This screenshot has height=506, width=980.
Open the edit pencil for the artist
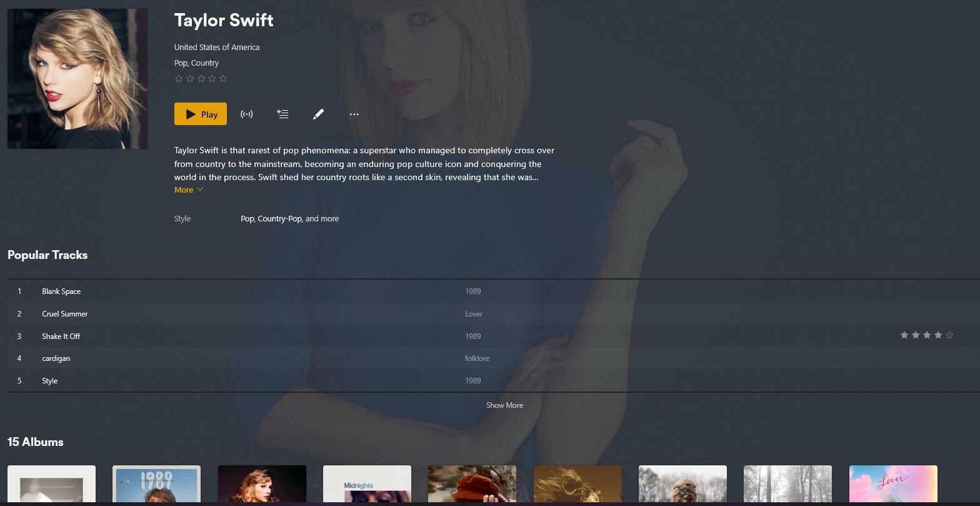click(318, 114)
